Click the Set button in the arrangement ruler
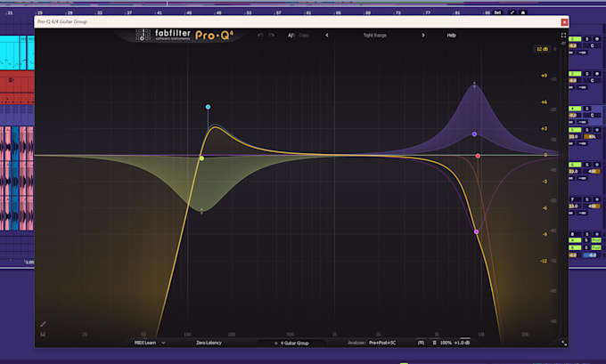The image size is (606, 364). click(x=497, y=12)
